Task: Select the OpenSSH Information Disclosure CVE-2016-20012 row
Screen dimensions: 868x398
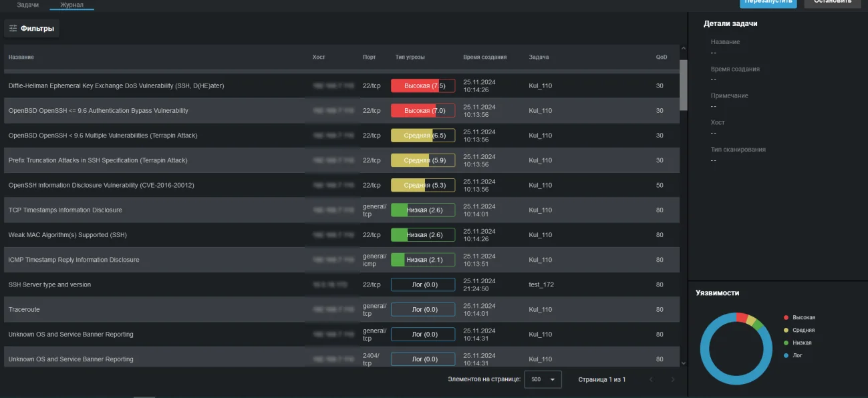Action: tap(341, 185)
